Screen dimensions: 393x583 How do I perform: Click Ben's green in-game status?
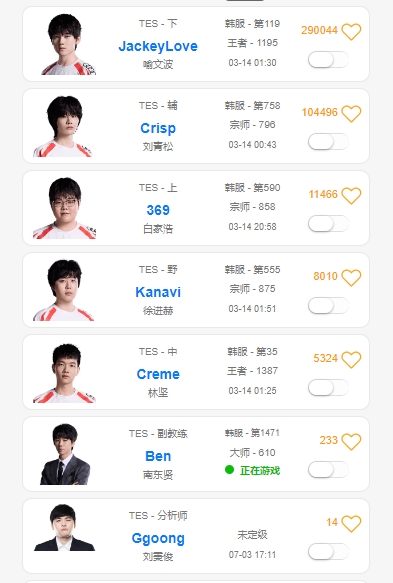[x=252, y=470]
